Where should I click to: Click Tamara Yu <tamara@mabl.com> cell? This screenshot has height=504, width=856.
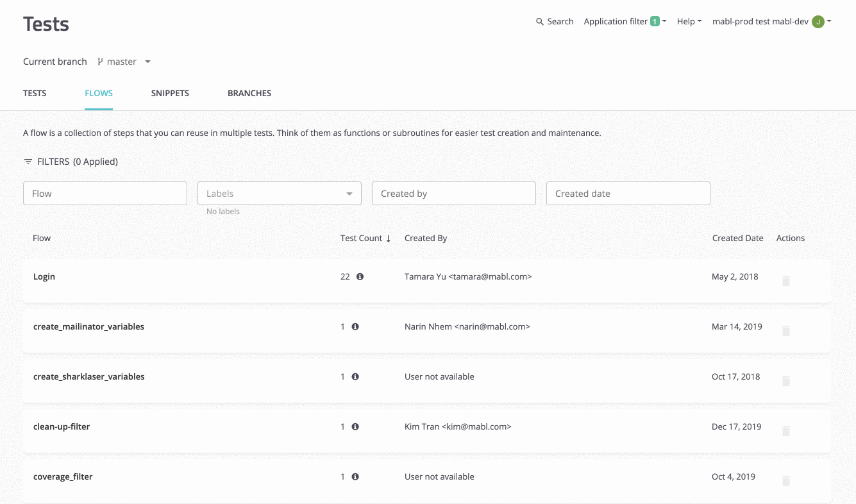tap(468, 277)
